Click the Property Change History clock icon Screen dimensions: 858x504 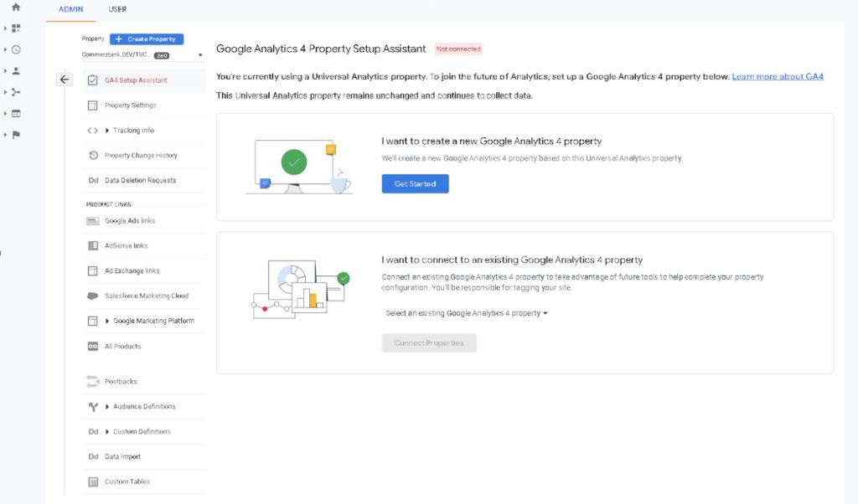pyautogui.click(x=93, y=155)
